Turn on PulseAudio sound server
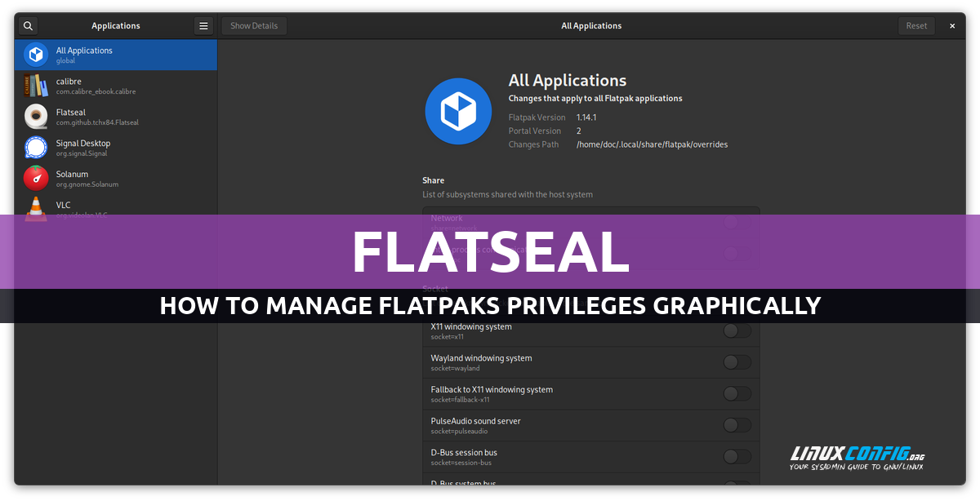The height and width of the screenshot is (501, 980). pyautogui.click(x=737, y=425)
